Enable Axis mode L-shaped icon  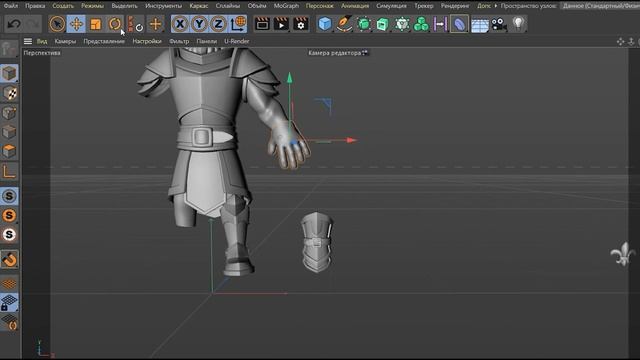point(9,171)
